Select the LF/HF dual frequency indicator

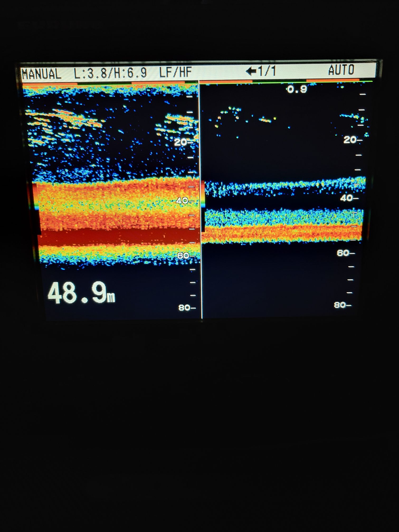(175, 72)
